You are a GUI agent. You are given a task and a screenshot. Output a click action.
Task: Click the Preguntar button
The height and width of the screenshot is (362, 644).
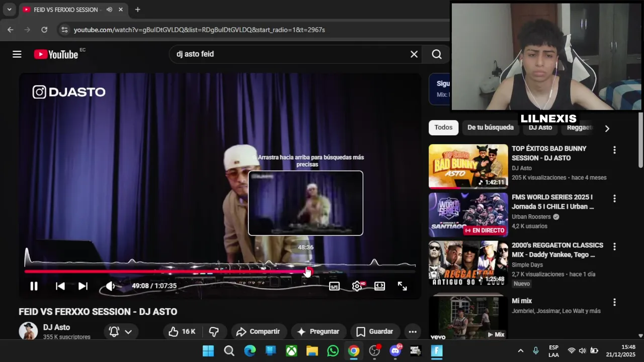(x=318, y=331)
